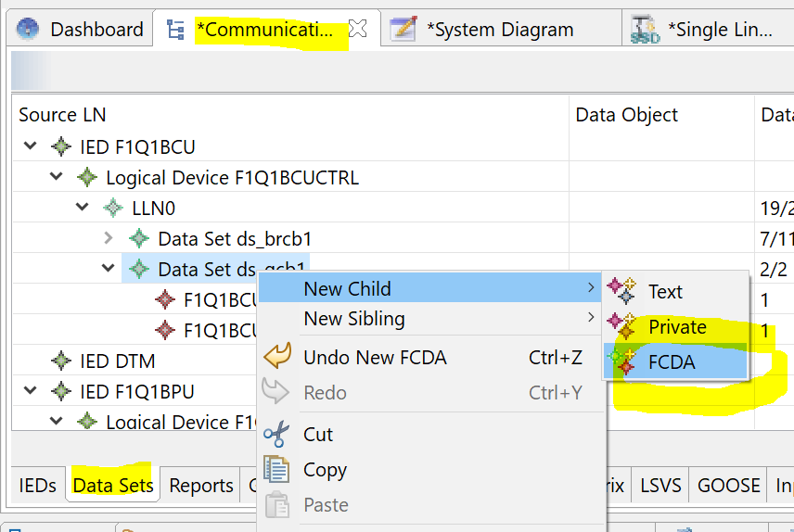Click the Communication tab tree icon

tap(174, 30)
